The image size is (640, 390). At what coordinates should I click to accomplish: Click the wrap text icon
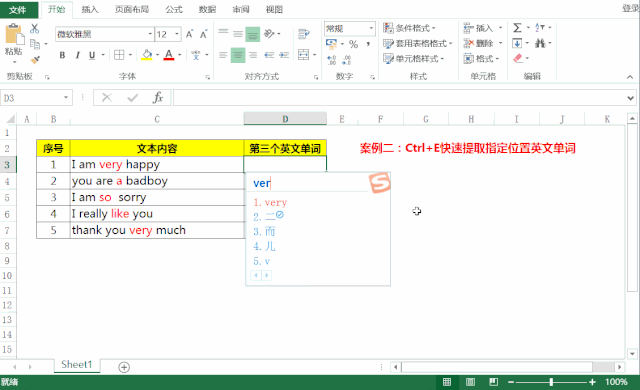pos(304,34)
